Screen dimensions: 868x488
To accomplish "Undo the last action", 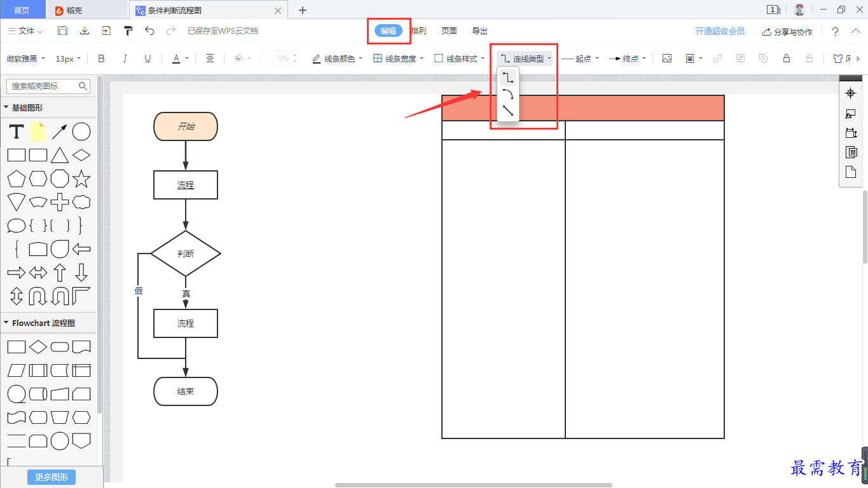I will click(x=149, y=30).
